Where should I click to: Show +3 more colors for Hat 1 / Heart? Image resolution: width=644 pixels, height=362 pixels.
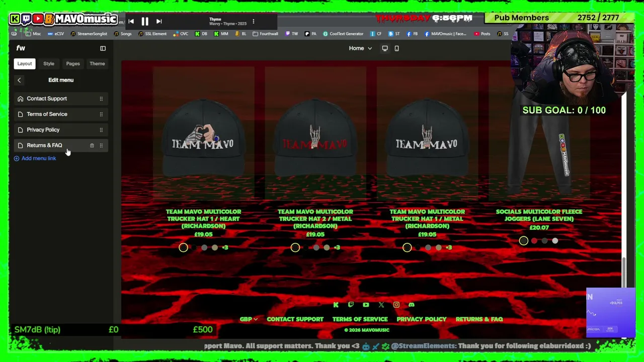click(x=225, y=247)
